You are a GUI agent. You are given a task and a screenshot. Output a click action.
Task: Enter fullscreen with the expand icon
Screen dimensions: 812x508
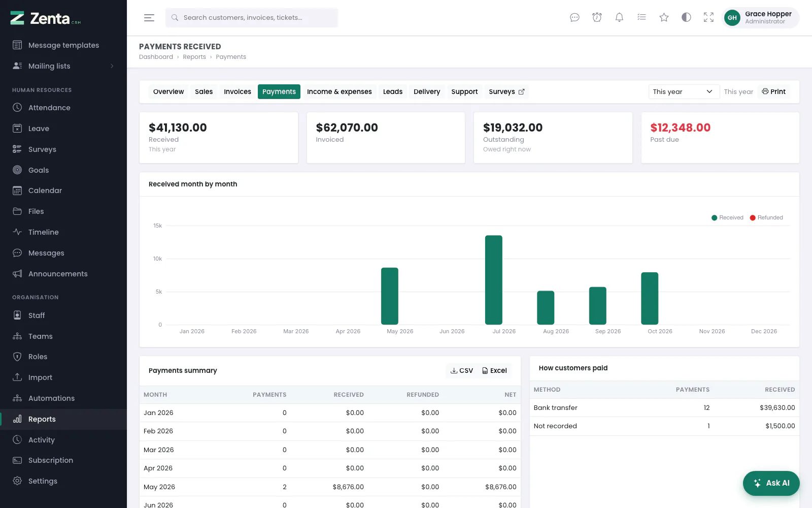click(708, 18)
